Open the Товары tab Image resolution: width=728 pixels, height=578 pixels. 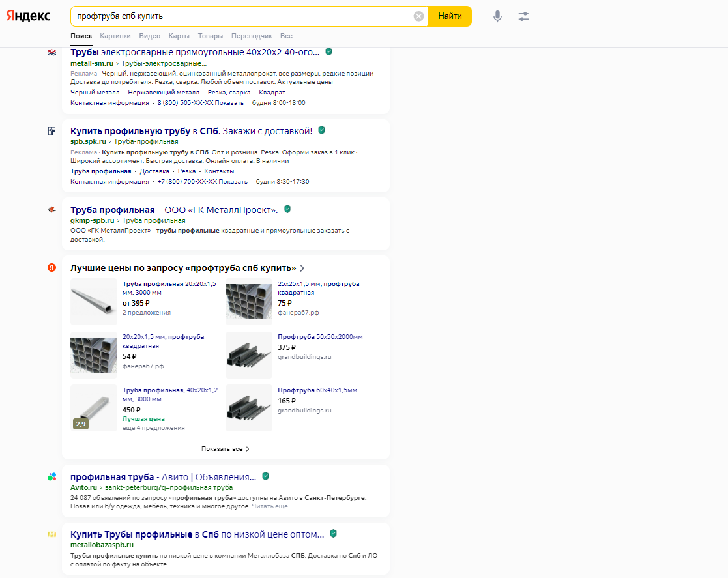(x=211, y=36)
